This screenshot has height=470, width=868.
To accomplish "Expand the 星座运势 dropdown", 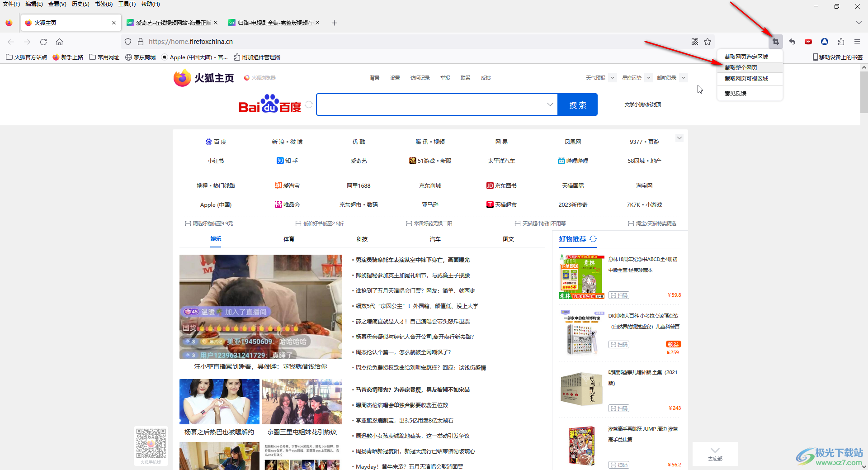I will 648,78.
